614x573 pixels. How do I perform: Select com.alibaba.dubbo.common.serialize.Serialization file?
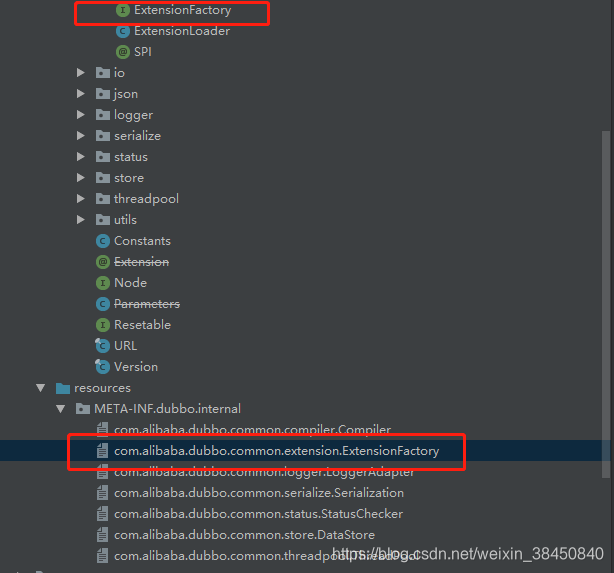tap(259, 493)
